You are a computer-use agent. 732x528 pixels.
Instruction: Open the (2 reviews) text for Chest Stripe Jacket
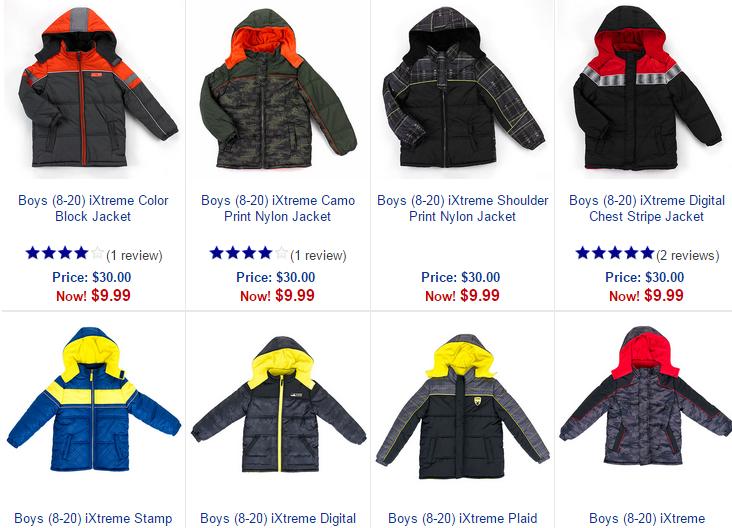click(x=688, y=255)
